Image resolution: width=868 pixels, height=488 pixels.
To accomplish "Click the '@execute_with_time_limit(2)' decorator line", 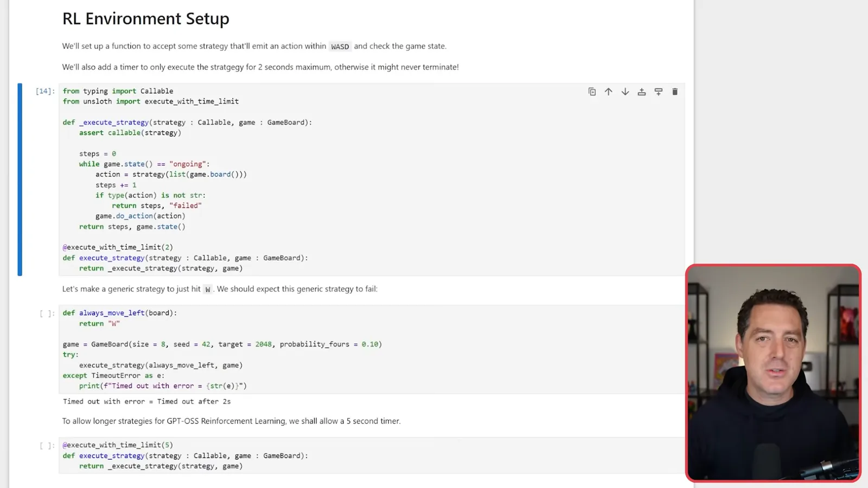I will (x=118, y=247).
